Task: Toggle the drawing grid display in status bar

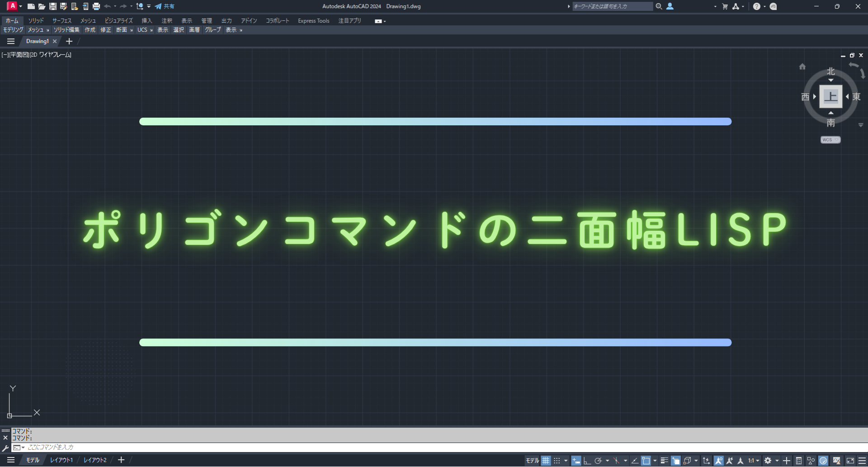Action: tap(546, 461)
